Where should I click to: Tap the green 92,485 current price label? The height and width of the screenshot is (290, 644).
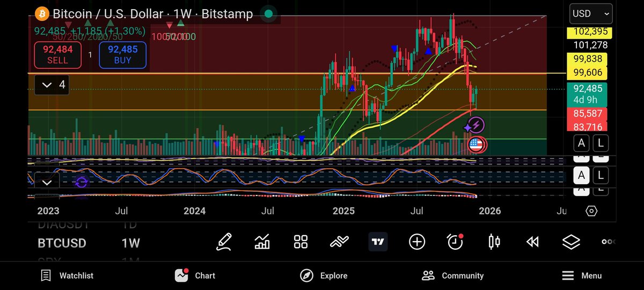coord(586,94)
